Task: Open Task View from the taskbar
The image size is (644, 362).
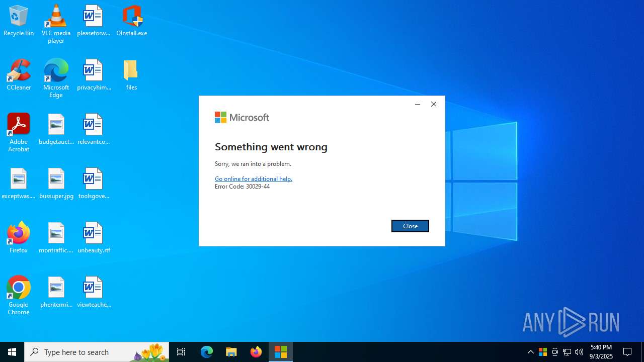Action: pos(181,352)
